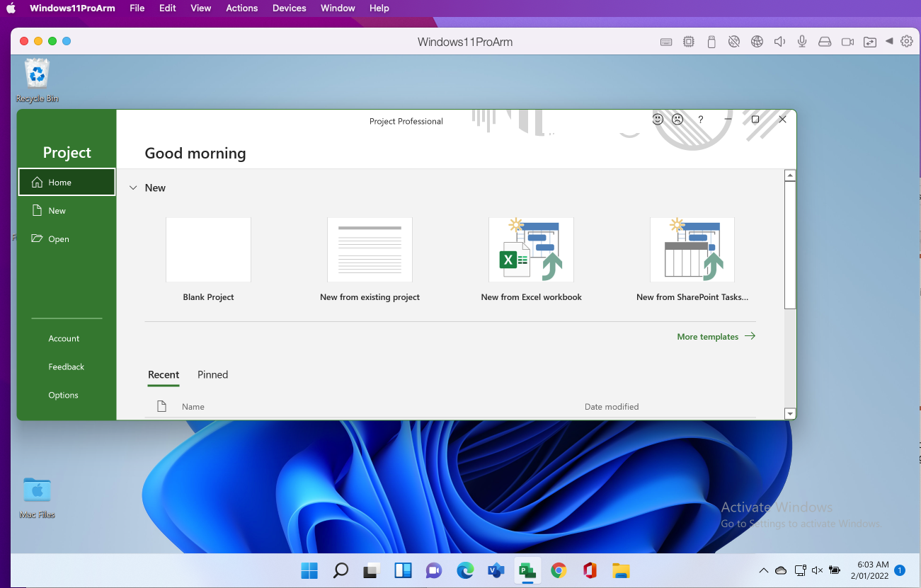The height and width of the screenshot is (588, 921).
Task: Open the Windows11ProArm application menu
Action: [x=72, y=8]
